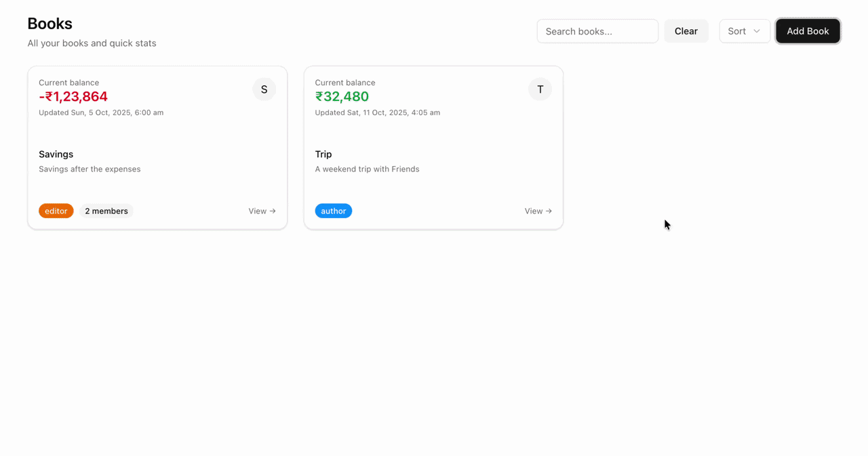Click the Savings book card
Image resolution: width=868 pixels, height=456 pixels.
[x=157, y=148]
